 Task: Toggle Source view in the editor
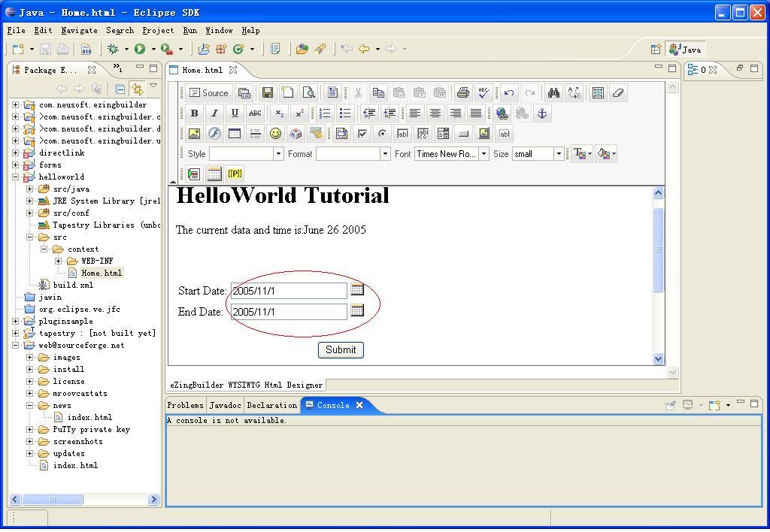click(208, 93)
